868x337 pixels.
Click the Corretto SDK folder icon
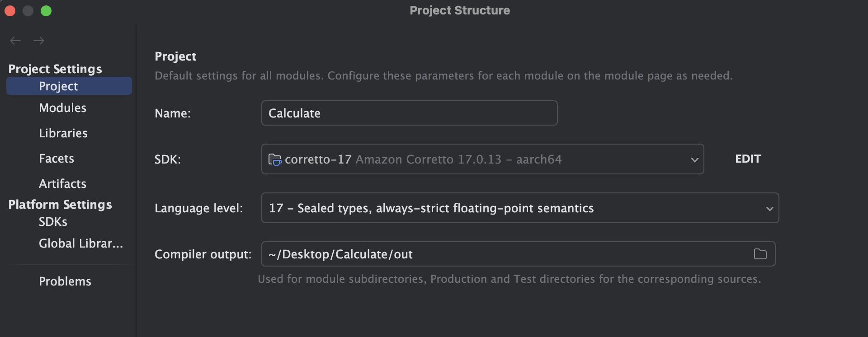(274, 159)
